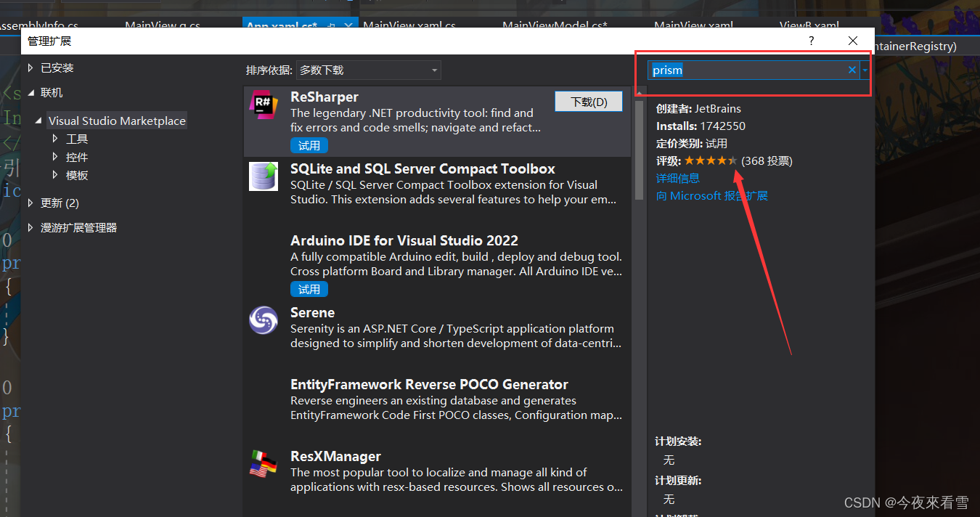The width and height of the screenshot is (980, 517).
Task: Switch to the MainView.g.cs editor tab
Action: 163,25
